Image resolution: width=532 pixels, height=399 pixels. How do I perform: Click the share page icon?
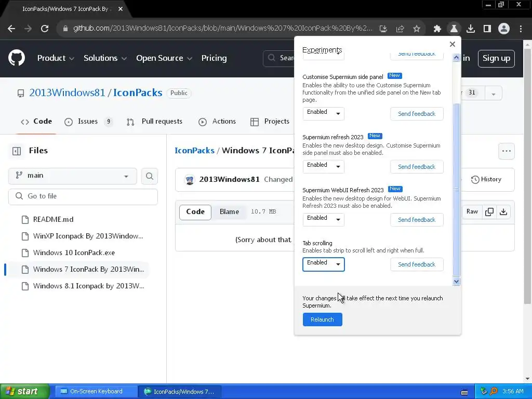click(400, 29)
